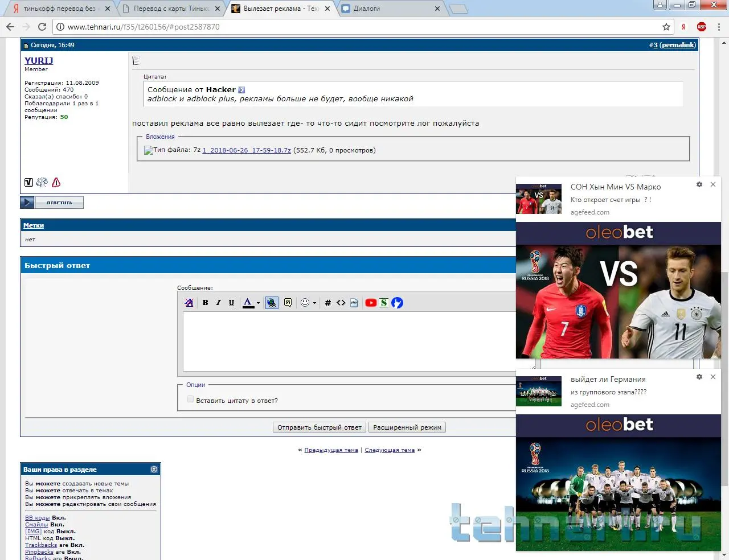
Task: Go to 'Следующая тема' link
Action: pyautogui.click(x=390, y=450)
